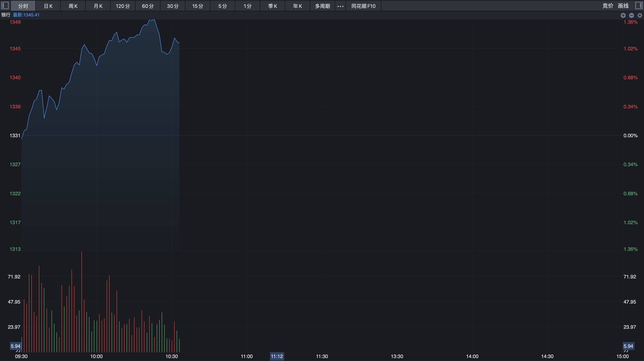Toggle the left sidebar panel icon
Screen dimensions: 644x361
tap(5, 5)
